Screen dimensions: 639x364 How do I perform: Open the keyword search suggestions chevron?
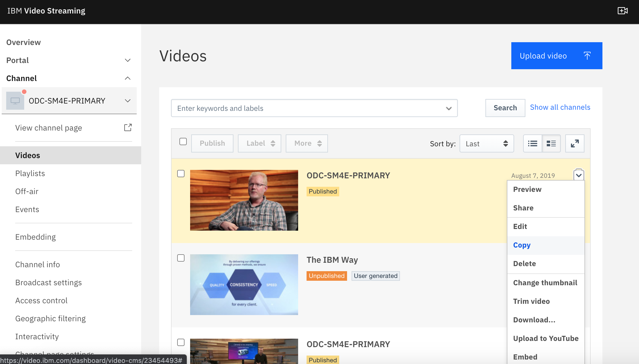(x=449, y=108)
